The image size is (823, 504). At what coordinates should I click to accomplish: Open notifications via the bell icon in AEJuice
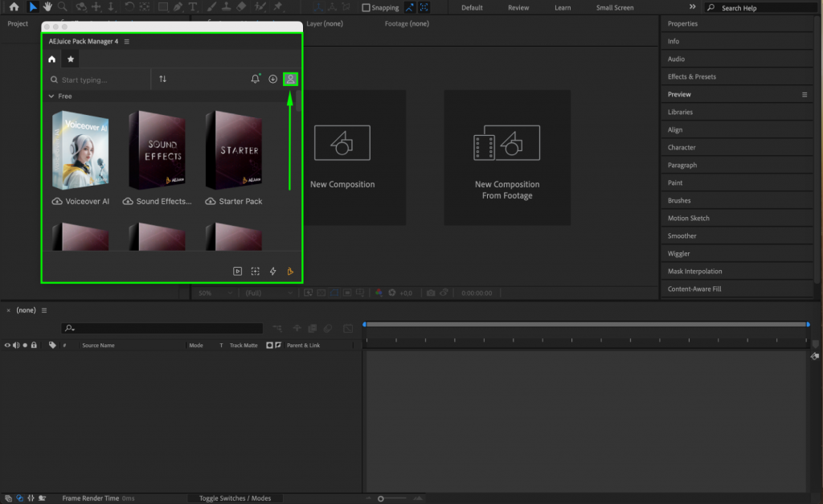(x=255, y=79)
